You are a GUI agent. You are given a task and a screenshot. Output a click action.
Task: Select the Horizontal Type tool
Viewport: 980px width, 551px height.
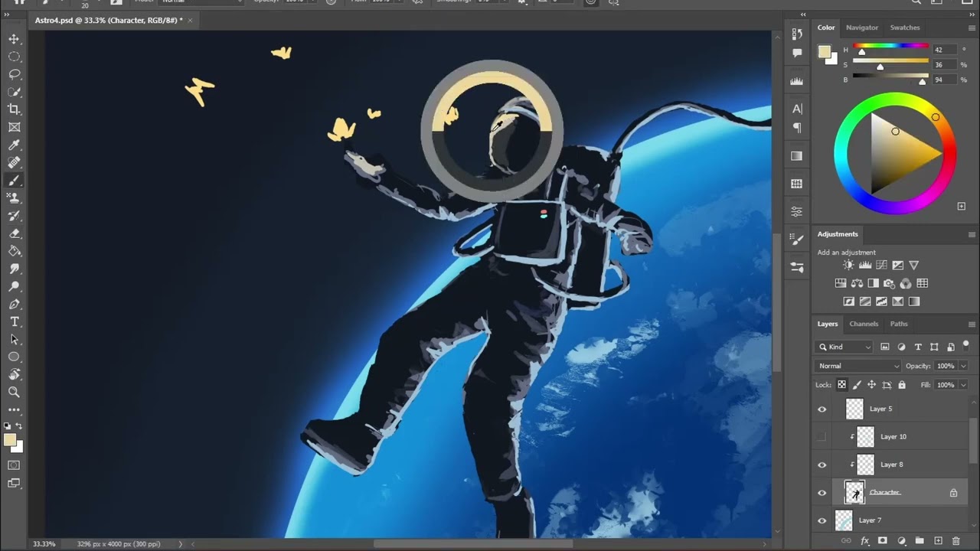[14, 322]
